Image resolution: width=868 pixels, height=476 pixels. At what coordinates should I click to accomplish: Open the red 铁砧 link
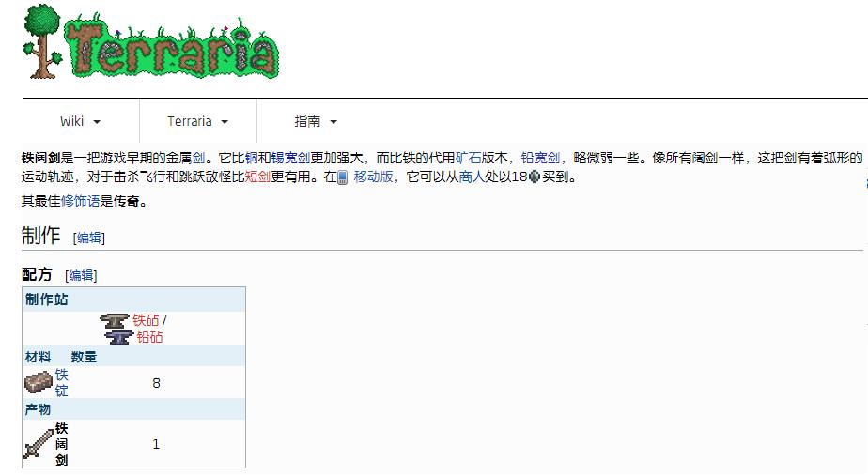(x=146, y=320)
